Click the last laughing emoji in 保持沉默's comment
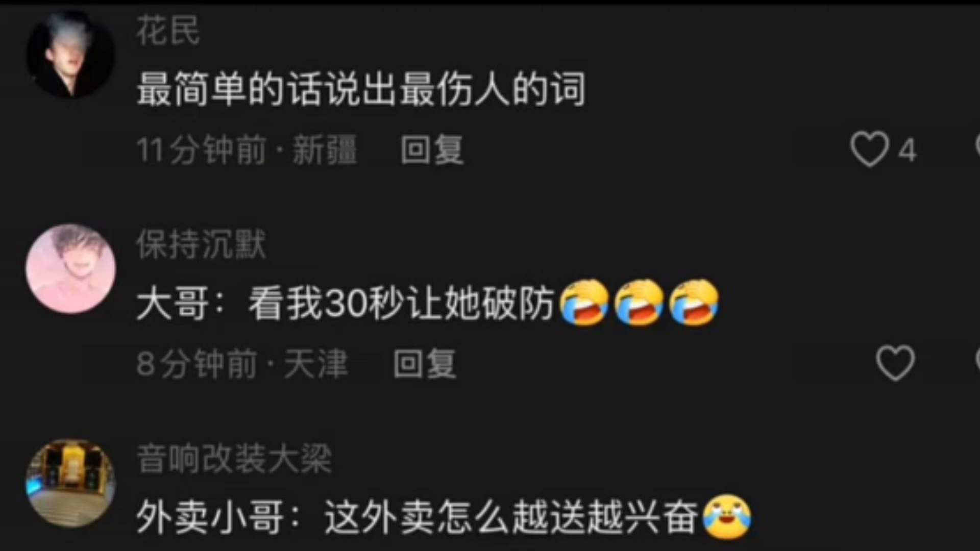Image resolution: width=980 pixels, height=551 pixels. (694, 303)
